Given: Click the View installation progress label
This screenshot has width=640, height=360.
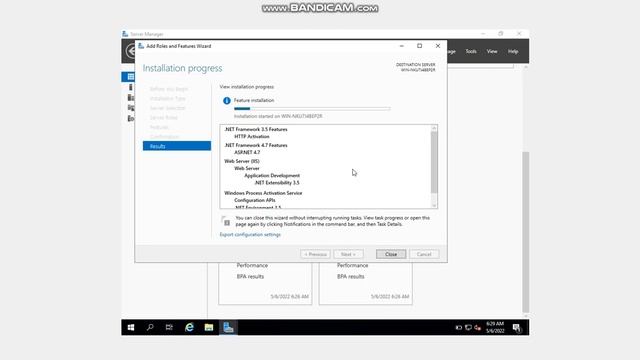Looking at the screenshot, I should (247, 87).
